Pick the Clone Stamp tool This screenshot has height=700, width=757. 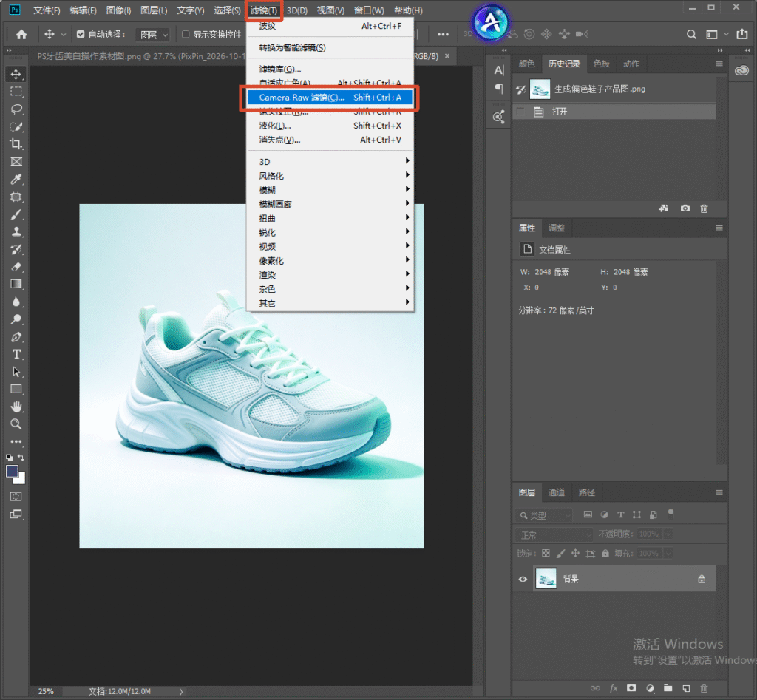(16, 231)
